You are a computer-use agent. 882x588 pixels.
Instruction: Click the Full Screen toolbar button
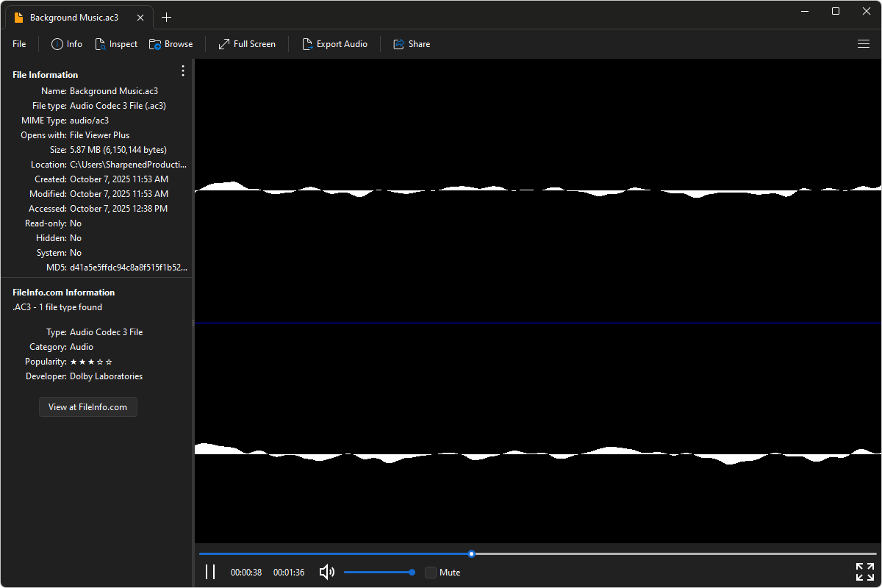click(x=247, y=44)
